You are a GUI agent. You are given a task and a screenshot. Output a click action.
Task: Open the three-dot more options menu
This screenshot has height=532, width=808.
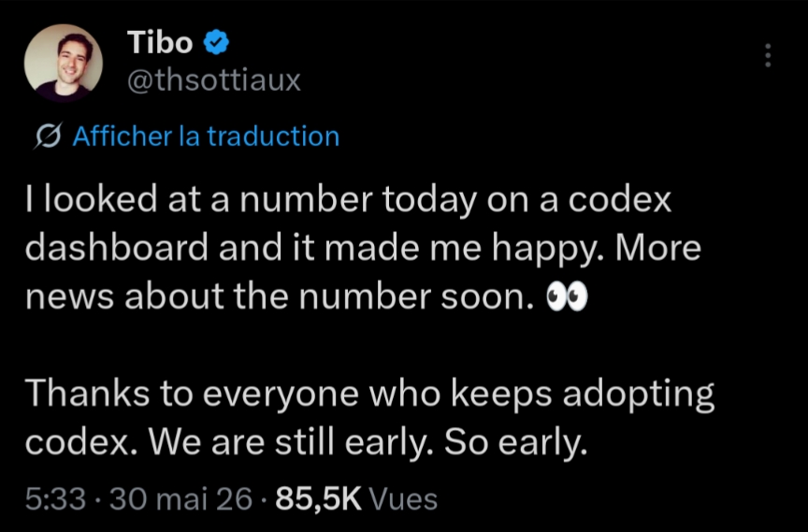click(x=768, y=55)
